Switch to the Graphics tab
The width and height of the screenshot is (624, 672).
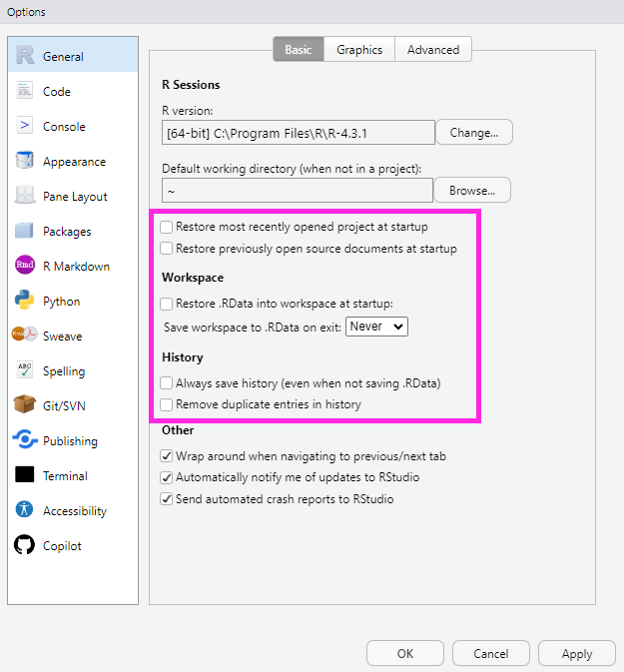pos(359,49)
